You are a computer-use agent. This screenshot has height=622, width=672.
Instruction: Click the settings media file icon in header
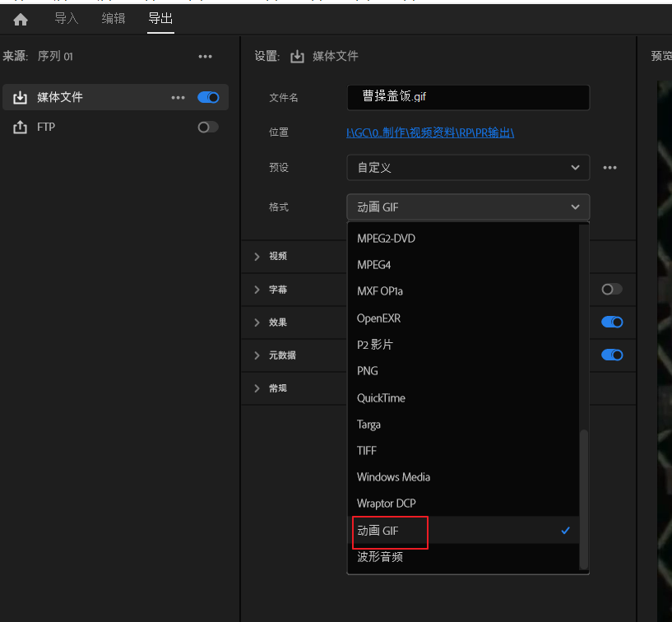click(x=298, y=57)
